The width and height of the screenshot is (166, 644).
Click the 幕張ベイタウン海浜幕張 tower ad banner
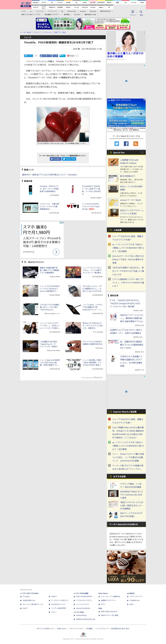click(126, 114)
